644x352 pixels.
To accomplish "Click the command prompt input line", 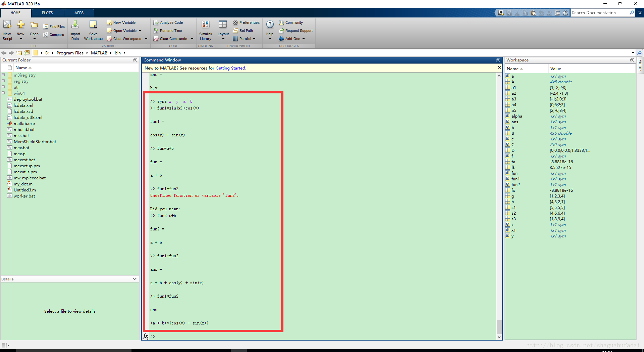I will click(x=322, y=336).
